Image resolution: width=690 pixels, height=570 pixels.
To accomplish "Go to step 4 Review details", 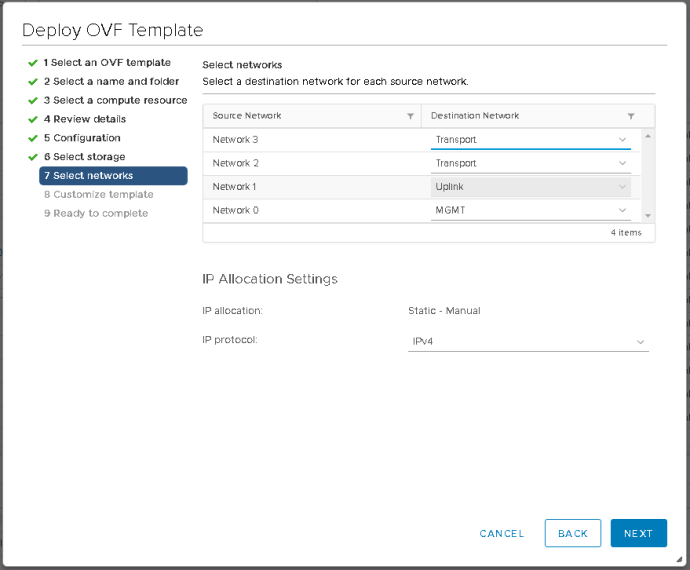I will (x=85, y=119).
